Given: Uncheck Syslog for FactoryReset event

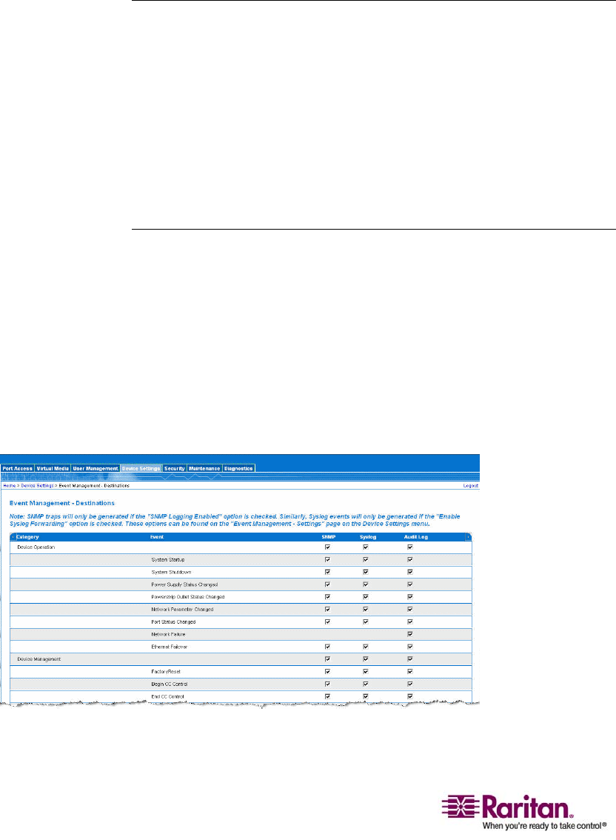Looking at the screenshot, I should tap(365, 671).
